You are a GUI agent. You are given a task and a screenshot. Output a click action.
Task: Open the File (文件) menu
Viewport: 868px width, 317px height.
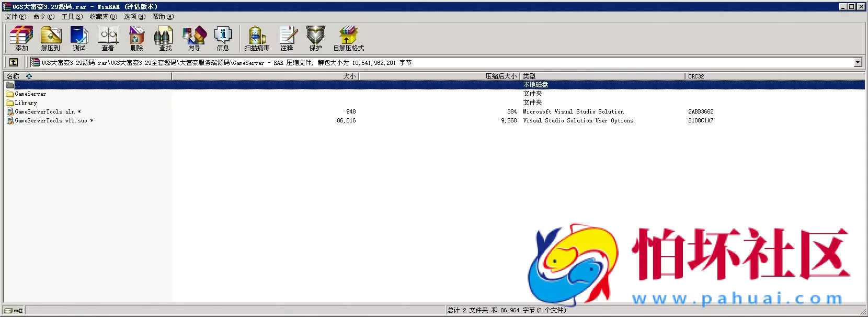point(16,17)
